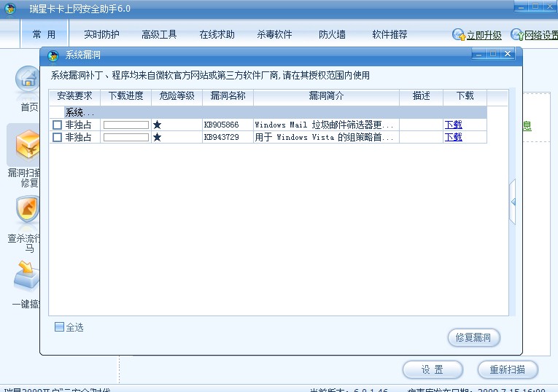558x392 pixels.
Task: Click the danger star for KB943729
Action: pyautogui.click(x=157, y=137)
